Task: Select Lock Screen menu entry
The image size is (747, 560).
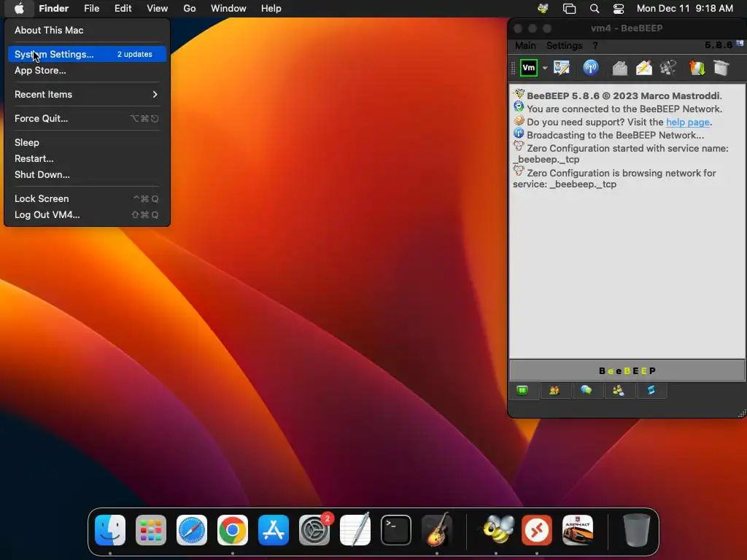Action: pos(88,198)
